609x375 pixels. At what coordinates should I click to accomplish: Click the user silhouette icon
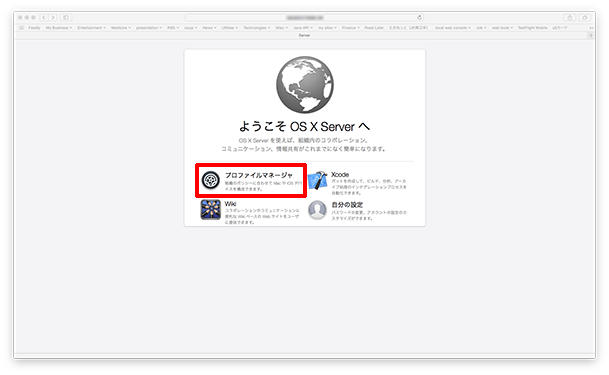click(317, 210)
